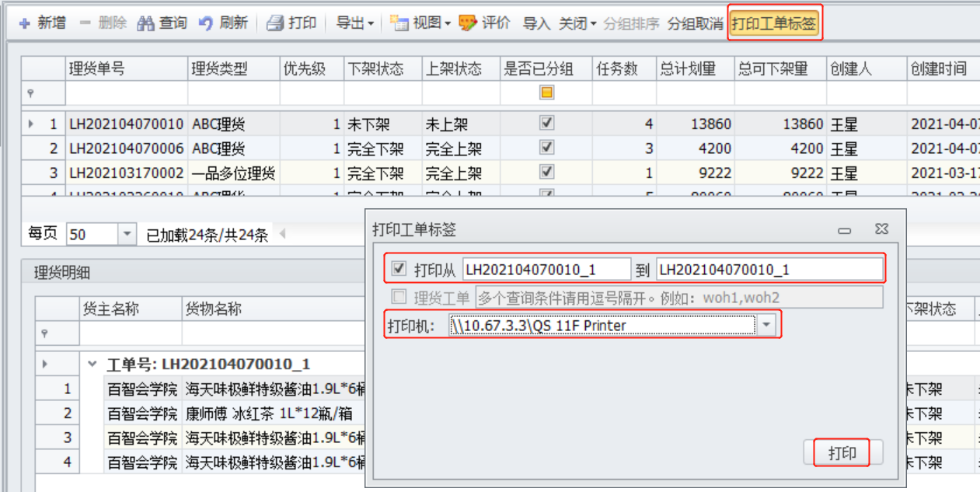This screenshot has height=492, width=980.
Task: Click the 打印从 start work order field
Action: click(546, 270)
